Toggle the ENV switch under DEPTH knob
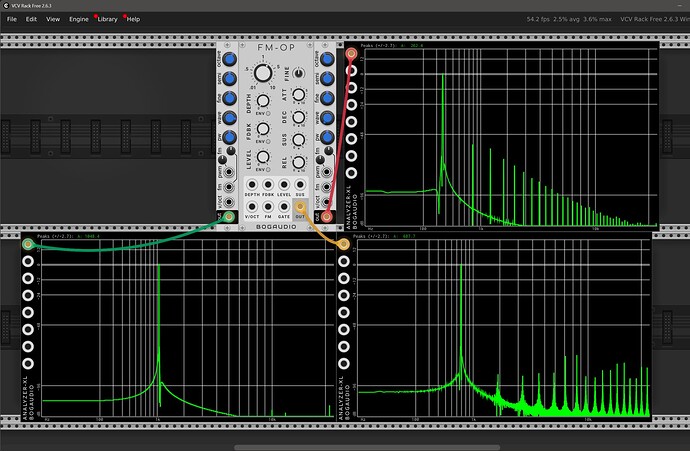 [268, 114]
